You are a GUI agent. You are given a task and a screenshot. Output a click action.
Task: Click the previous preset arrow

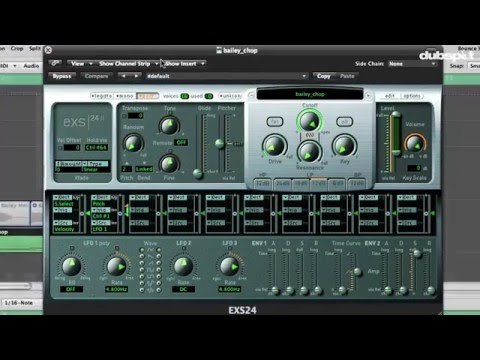tap(124, 76)
